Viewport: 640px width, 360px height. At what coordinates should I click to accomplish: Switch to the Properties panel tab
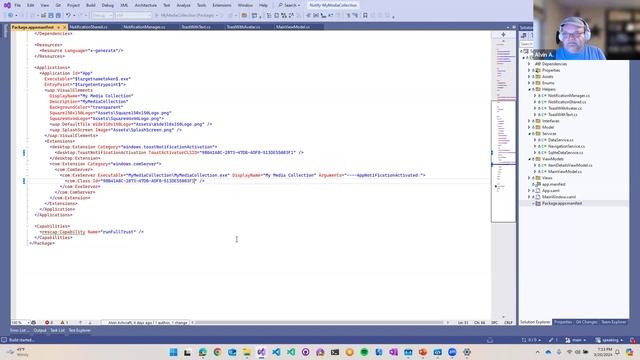pyautogui.click(x=563, y=322)
